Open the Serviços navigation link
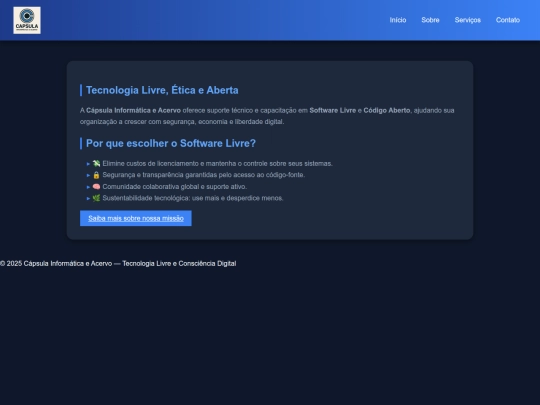This screenshot has height=405, width=540. [467, 20]
